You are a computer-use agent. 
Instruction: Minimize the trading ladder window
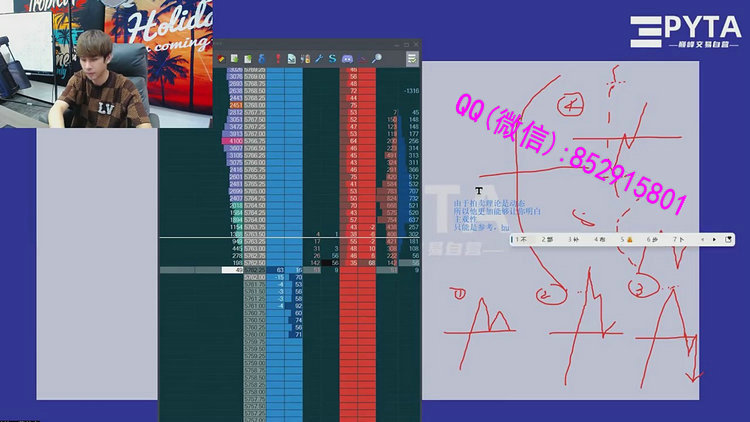tap(397, 44)
